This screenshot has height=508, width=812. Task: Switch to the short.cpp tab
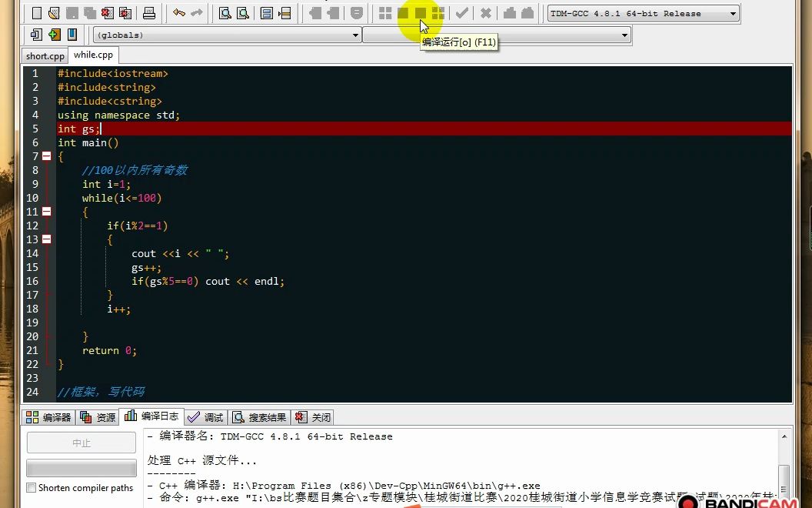click(45, 56)
